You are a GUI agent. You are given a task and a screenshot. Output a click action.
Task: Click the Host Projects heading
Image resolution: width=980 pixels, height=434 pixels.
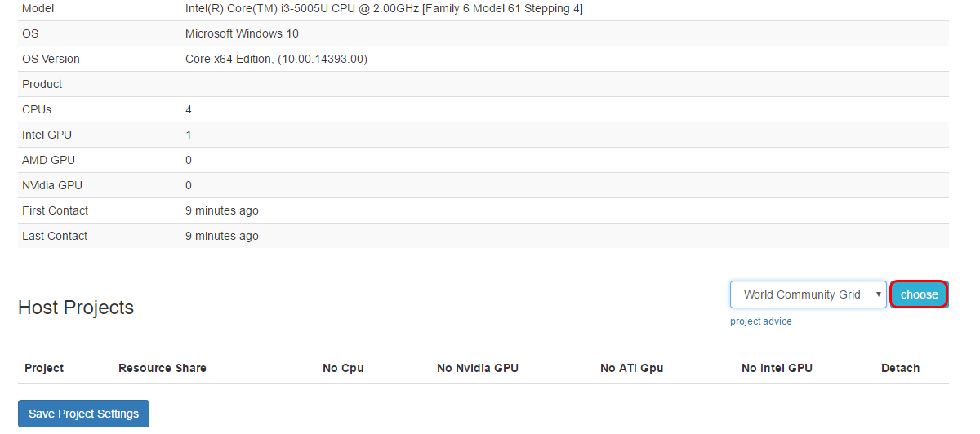76,308
